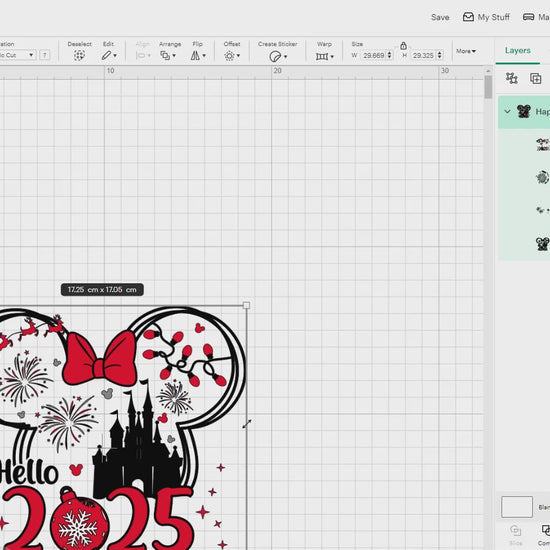The width and height of the screenshot is (550, 550).
Task: Click the Deselect label text
Action: (80, 44)
